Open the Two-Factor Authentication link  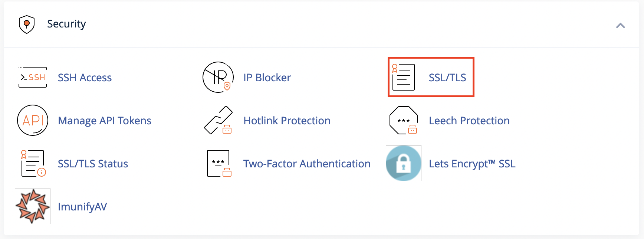pyautogui.click(x=307, y=164)
